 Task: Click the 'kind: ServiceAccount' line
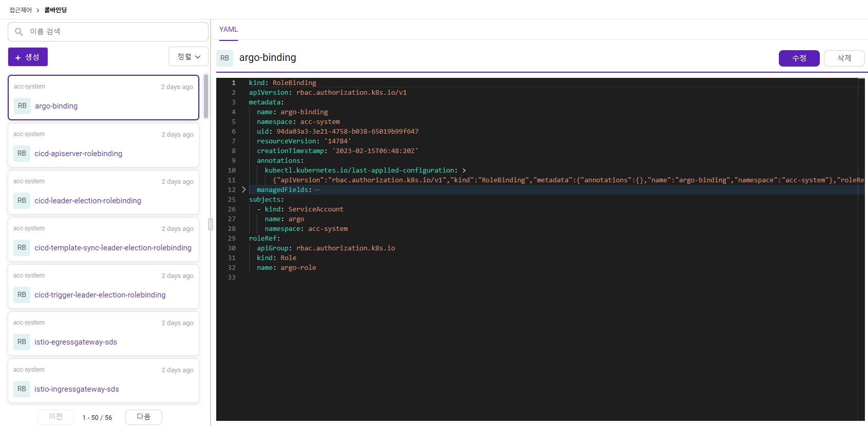tap(300, 209)
